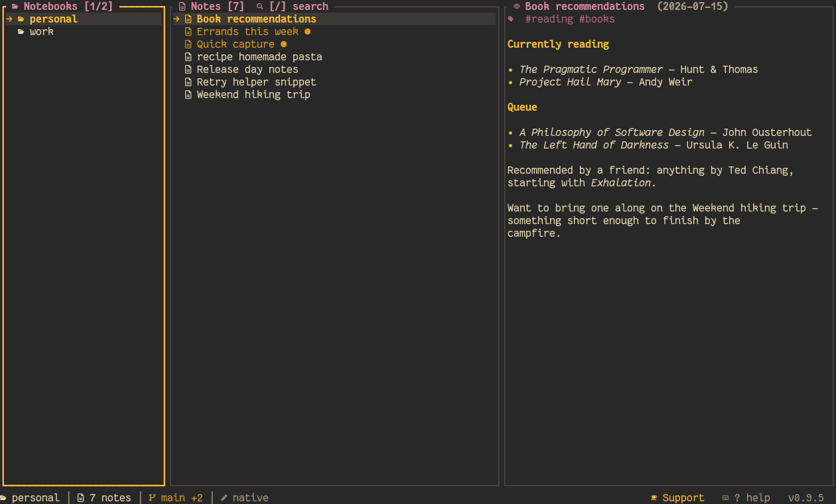Click the note icon beside Weekend hiking trip
This screenshot has height=504, width=836.
(x=188, y=95)
